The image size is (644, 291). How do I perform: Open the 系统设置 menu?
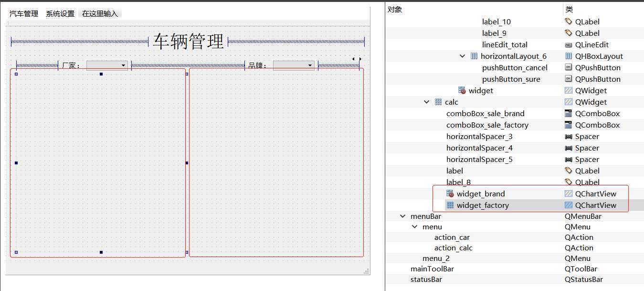[60, 14]
